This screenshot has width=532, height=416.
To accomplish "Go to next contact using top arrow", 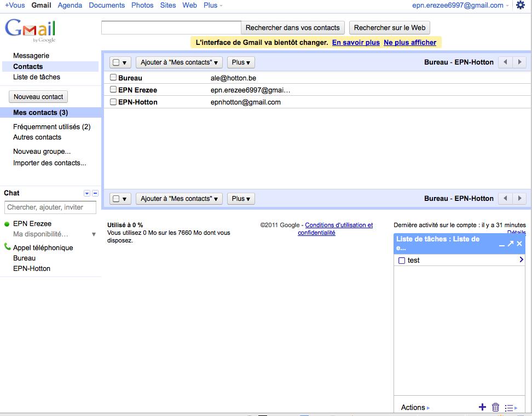I will 519,62.
